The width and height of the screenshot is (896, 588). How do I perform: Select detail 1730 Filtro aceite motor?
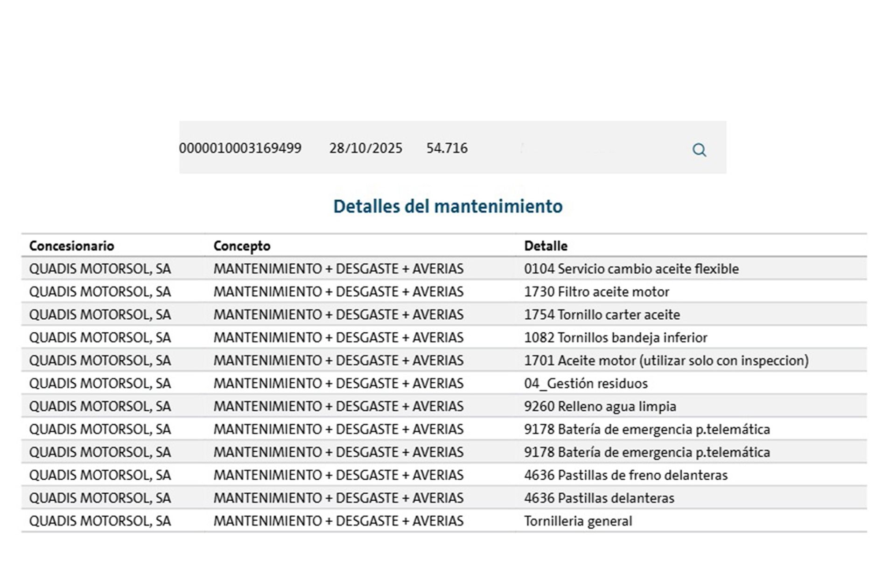[596, 292]
